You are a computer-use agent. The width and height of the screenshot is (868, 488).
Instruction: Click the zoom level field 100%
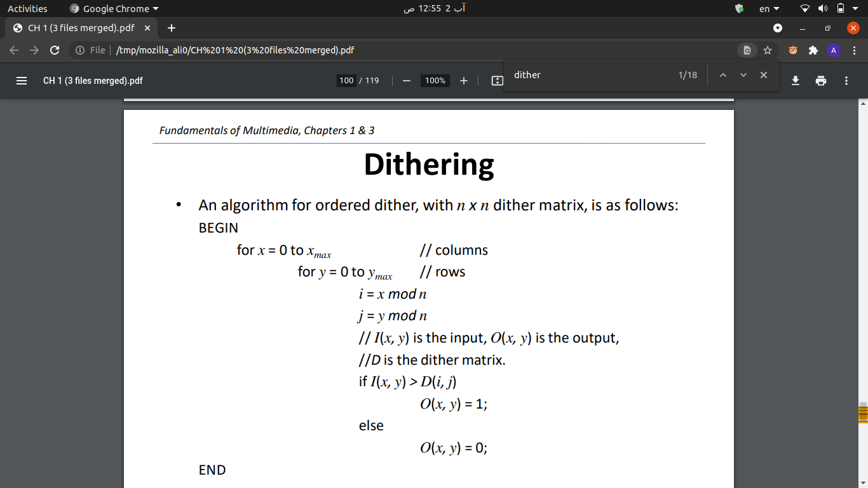pyautogui.click(x=435, y=81)
